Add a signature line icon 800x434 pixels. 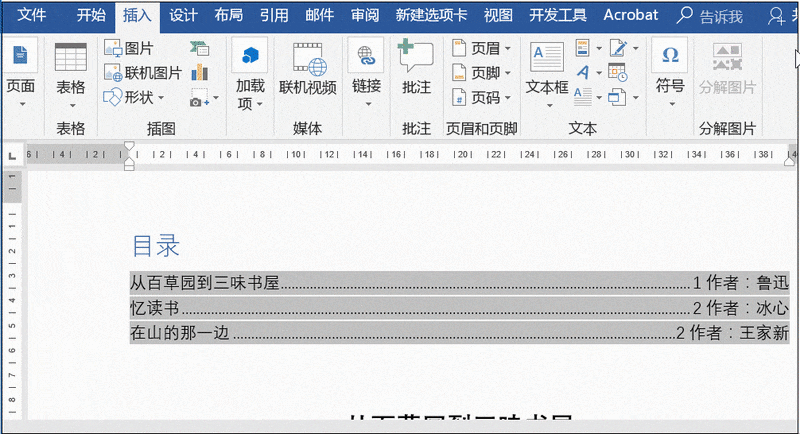(618, 48)
